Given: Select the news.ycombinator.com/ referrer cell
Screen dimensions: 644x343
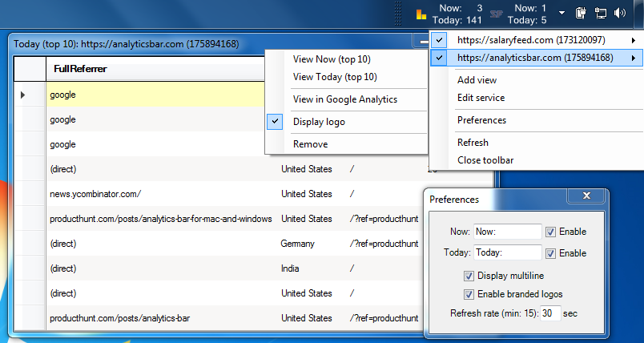Looking at the screenshot, I should tap(162, 194).
